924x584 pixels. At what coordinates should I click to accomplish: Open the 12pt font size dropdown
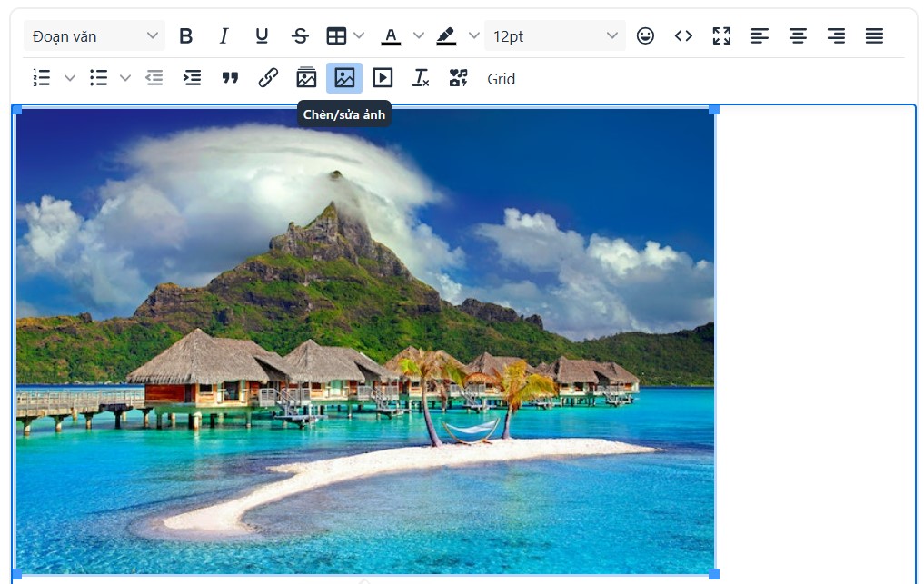coord(554,36)
